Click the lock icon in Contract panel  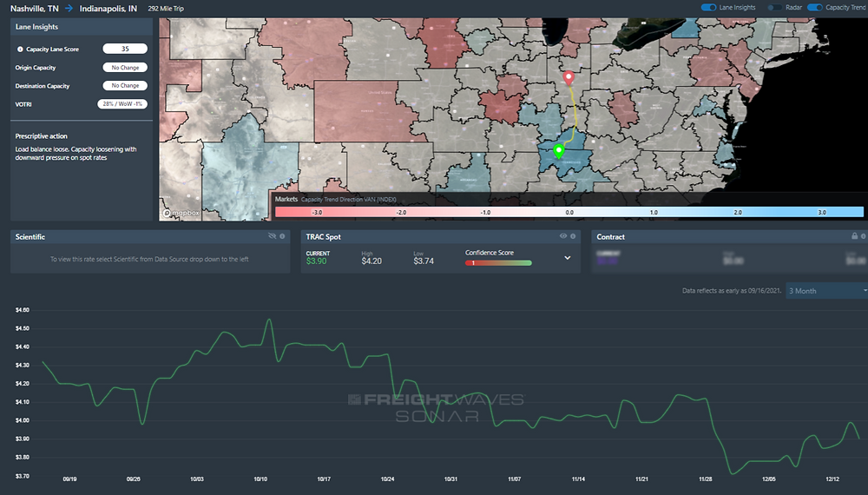tap(854, 236)
